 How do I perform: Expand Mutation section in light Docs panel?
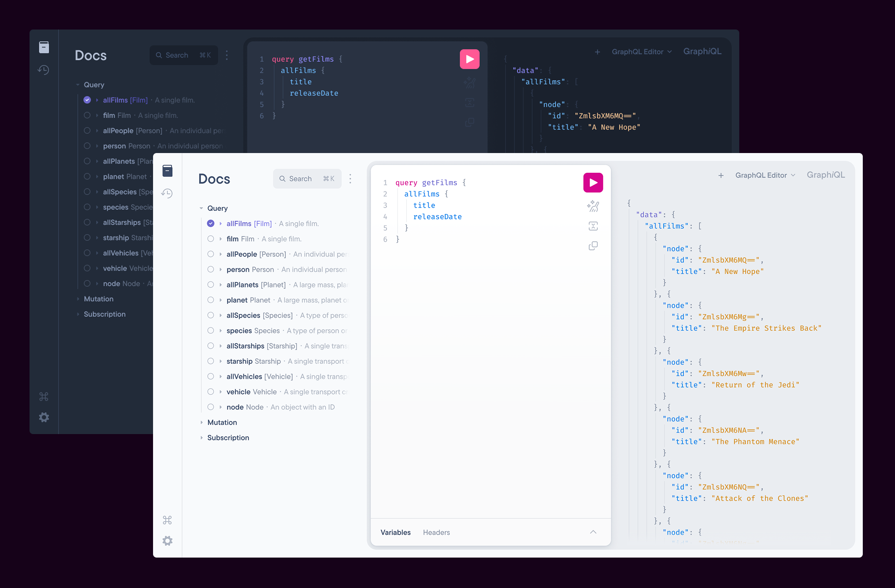201,422
